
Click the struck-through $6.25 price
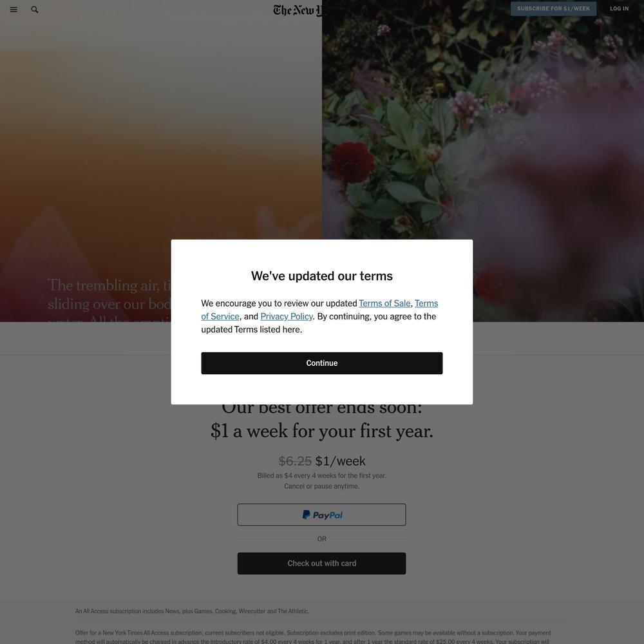(x=295, y=461)
